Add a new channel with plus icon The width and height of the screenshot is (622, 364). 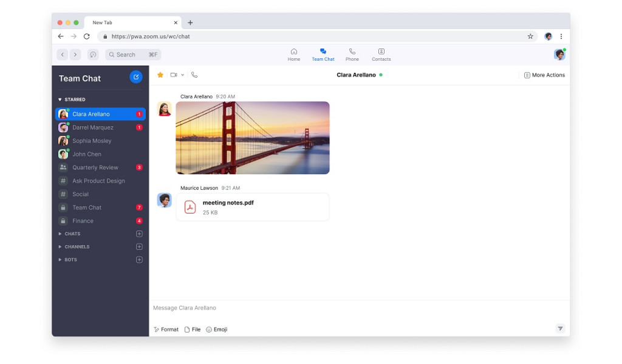(139, 247)
